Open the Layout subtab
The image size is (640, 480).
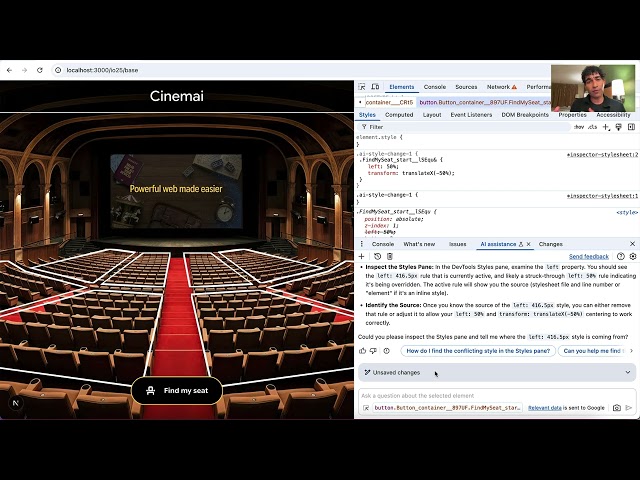click(x=432, y=115)
